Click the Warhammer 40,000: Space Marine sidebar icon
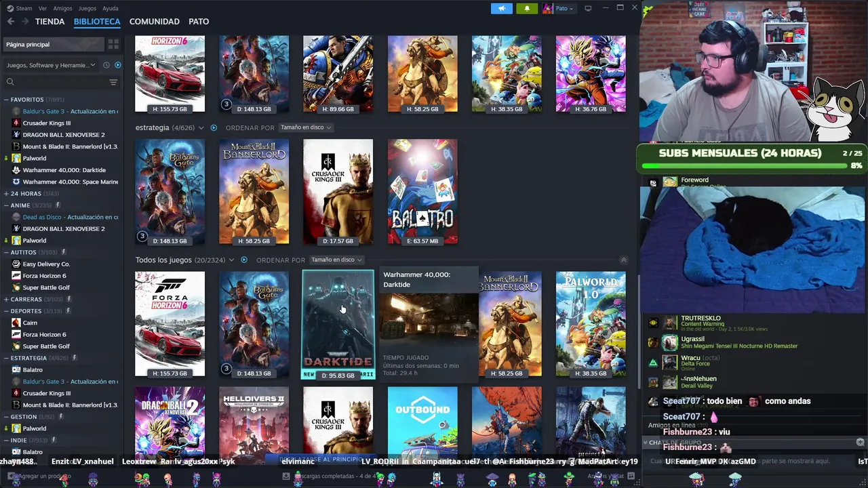The height and width of the screenshot is (488, 868). point(16,182)
